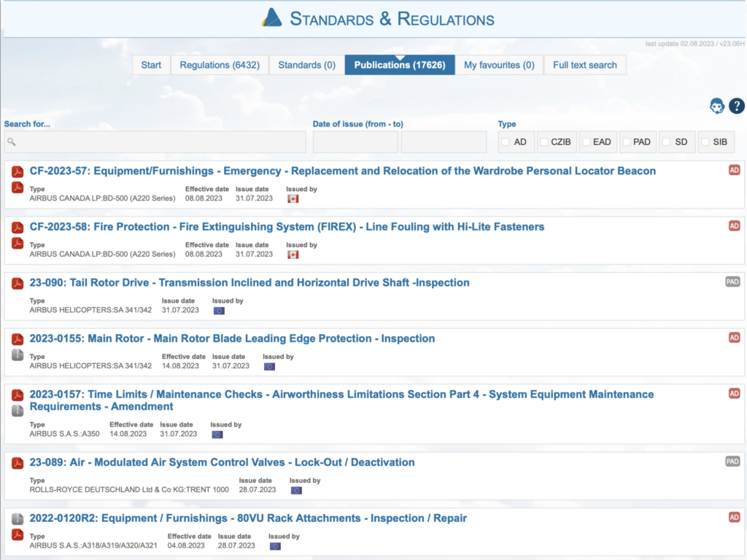Select 'AIRBUS S.A.S.:A318/A319/A320/A321' type text

click(x=93, y=545)
